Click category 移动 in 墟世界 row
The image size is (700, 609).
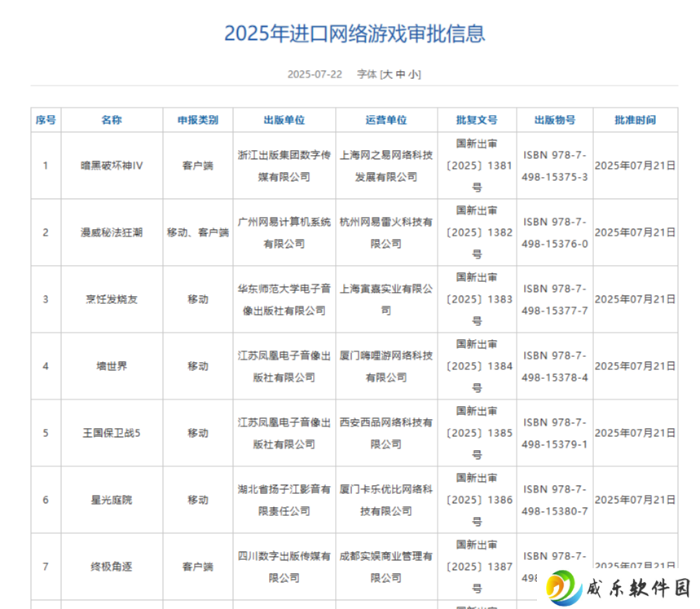[x=198, y=367]
